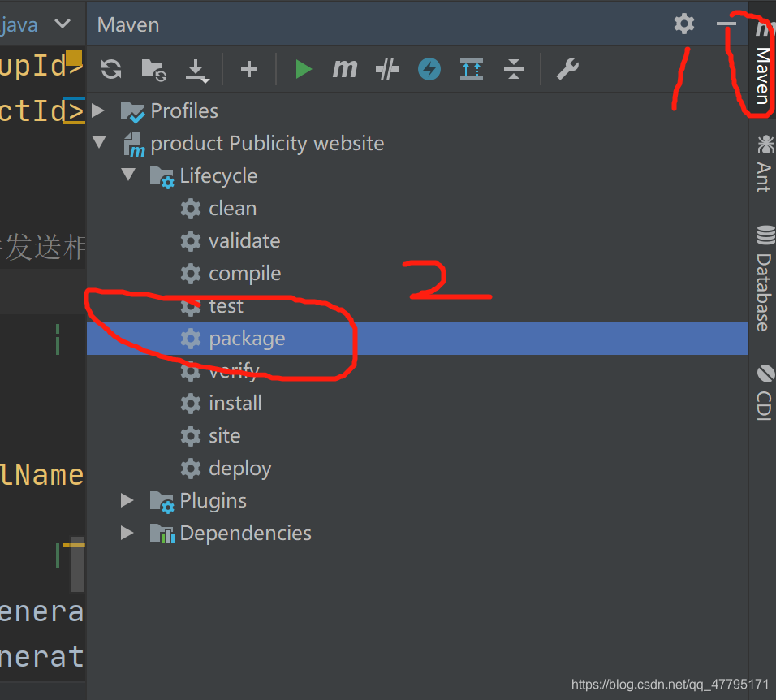This screenshot has width=776, height=700.
Task: Expand the Dependencies node
Action: 127,533
